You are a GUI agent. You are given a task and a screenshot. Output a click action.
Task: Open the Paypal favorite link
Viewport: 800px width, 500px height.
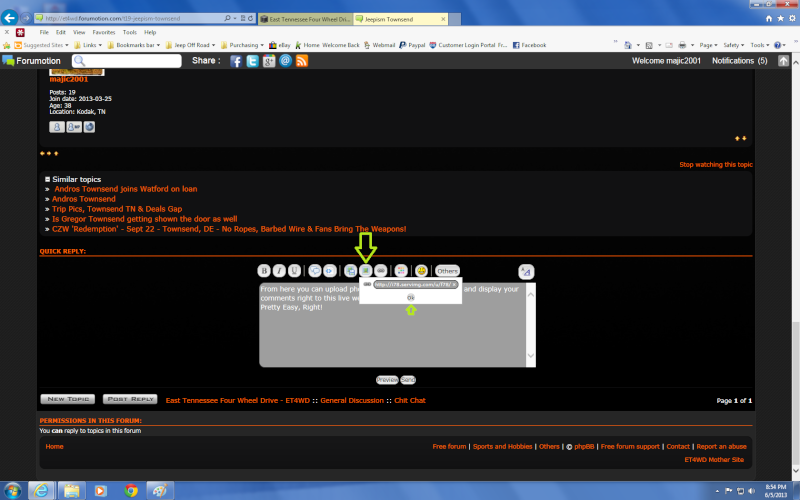[x=412, y=45]
